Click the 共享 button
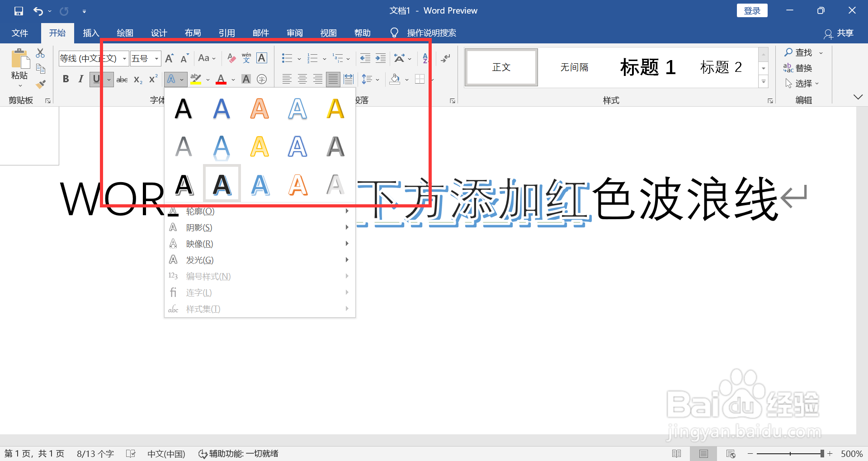 (x=839, y=33)
